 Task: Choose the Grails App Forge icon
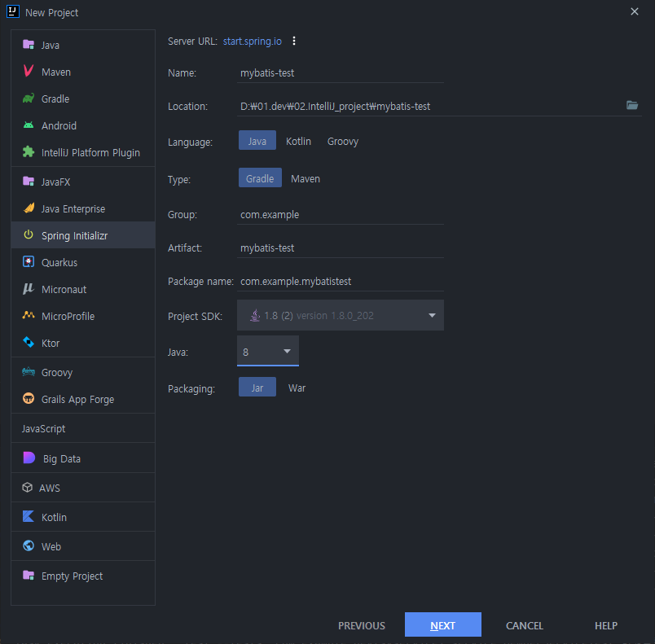(29, 399)
